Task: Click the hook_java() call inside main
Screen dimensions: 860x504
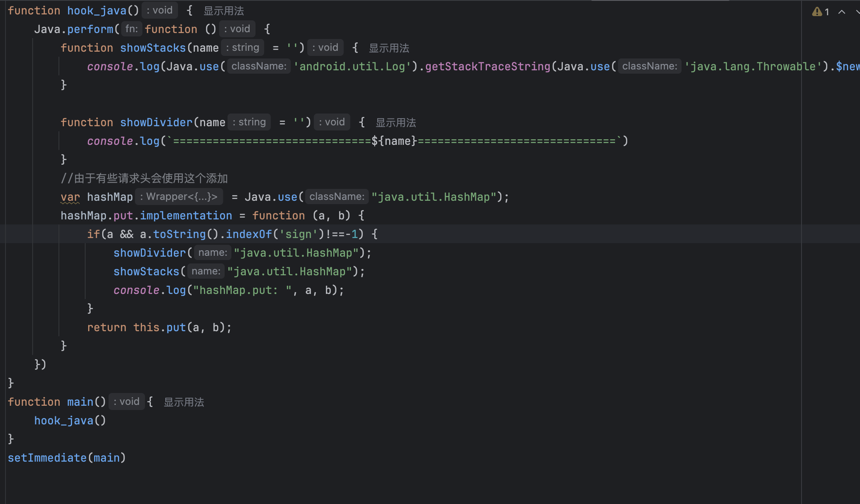Action: (64, 421)
